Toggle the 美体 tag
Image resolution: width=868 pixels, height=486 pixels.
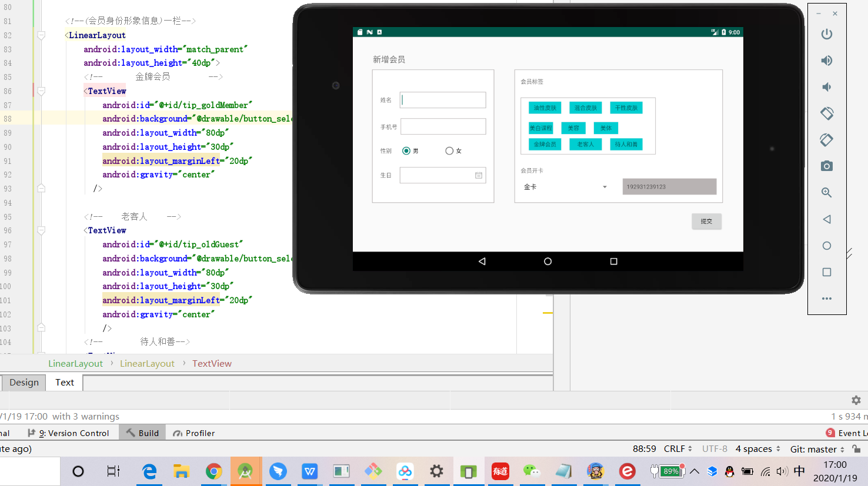coord(606,128)
